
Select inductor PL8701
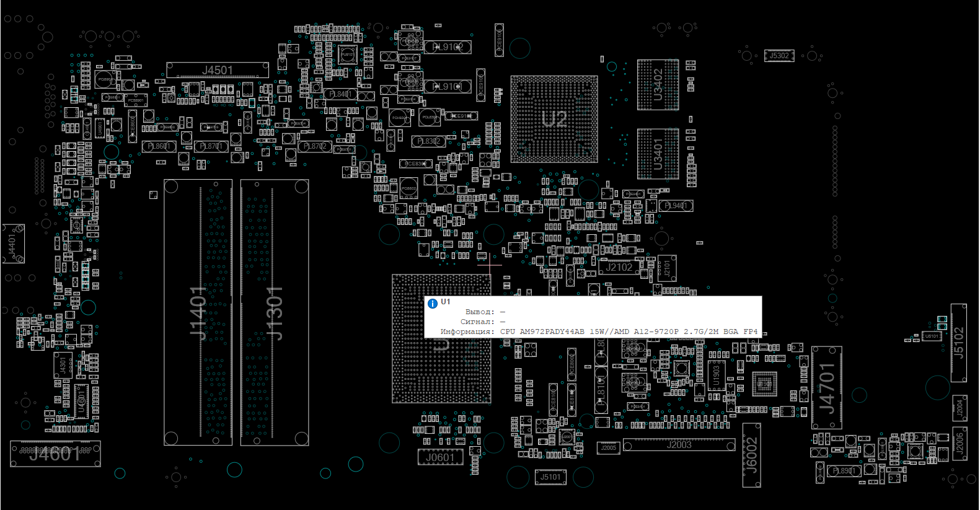(211, 147)
